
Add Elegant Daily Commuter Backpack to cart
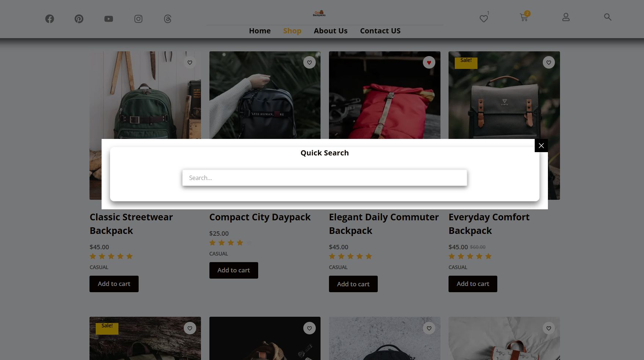point(353,284)
